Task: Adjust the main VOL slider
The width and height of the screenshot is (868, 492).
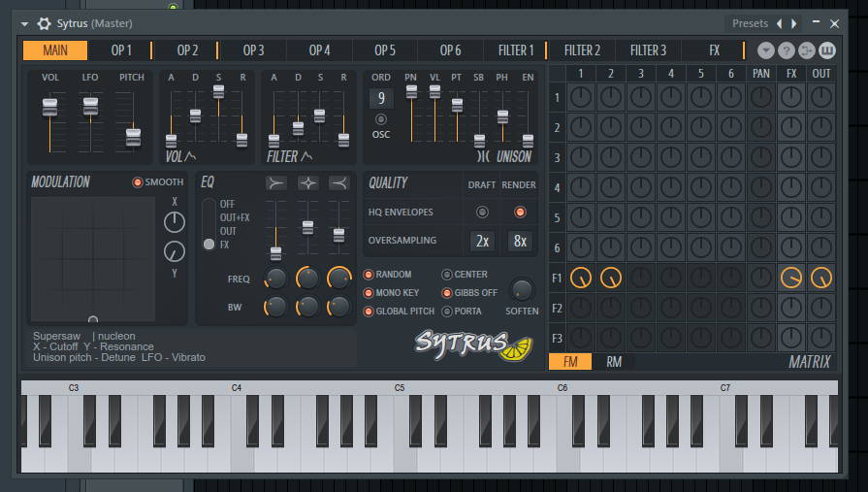Action: click(49, 107)
